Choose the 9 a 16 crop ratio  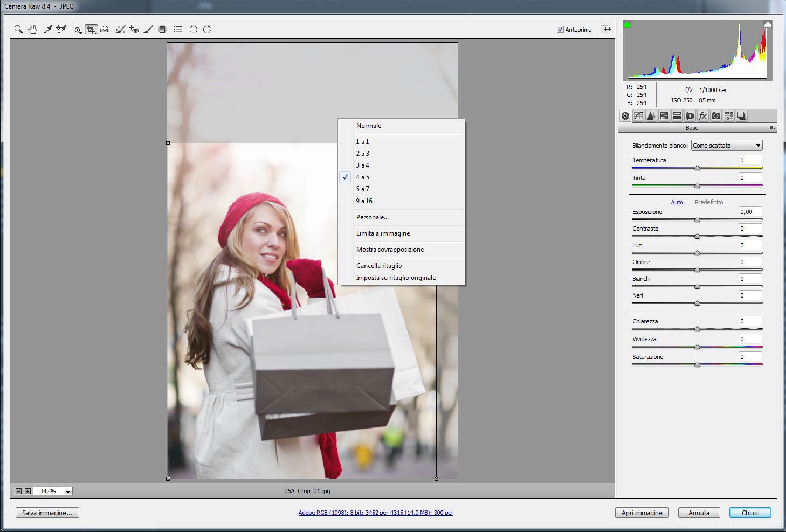tap(364, 201)
